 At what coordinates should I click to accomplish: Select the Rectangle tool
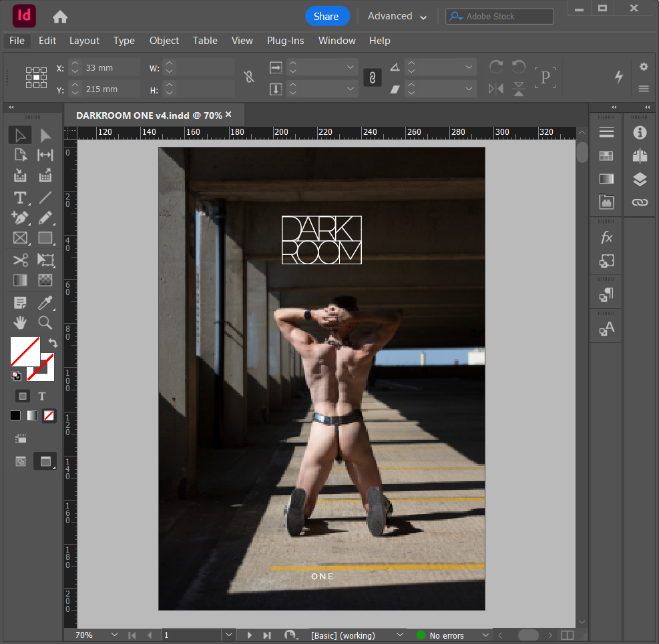45,238
